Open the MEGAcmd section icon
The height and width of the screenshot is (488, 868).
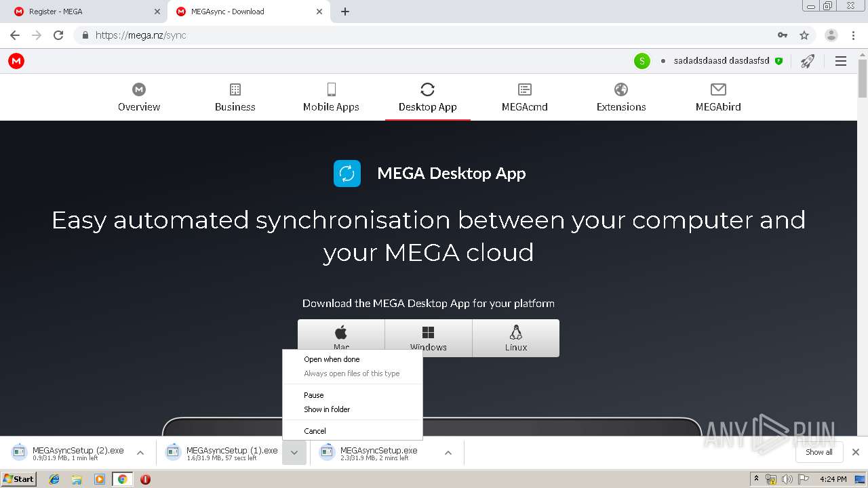[x=525, y=89]
